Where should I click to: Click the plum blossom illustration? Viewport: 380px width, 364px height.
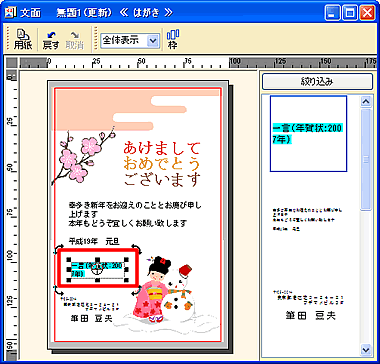(83, 156)
